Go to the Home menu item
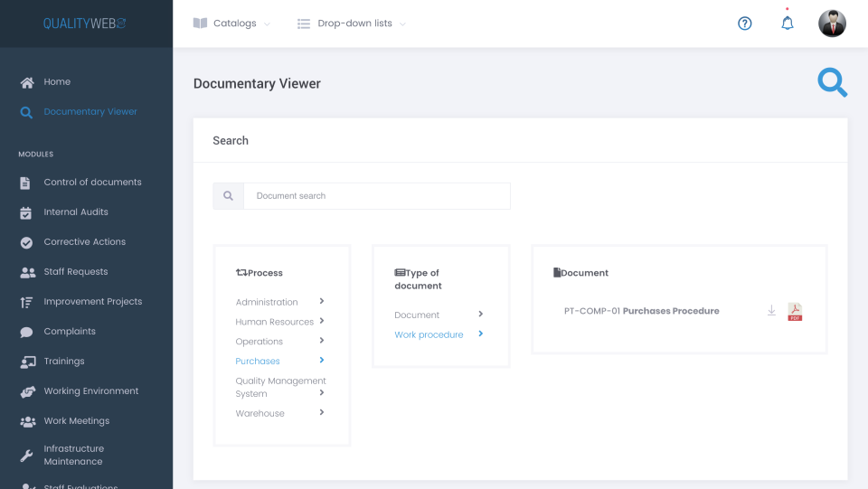The image size is (868, 489). pos(57,82)
